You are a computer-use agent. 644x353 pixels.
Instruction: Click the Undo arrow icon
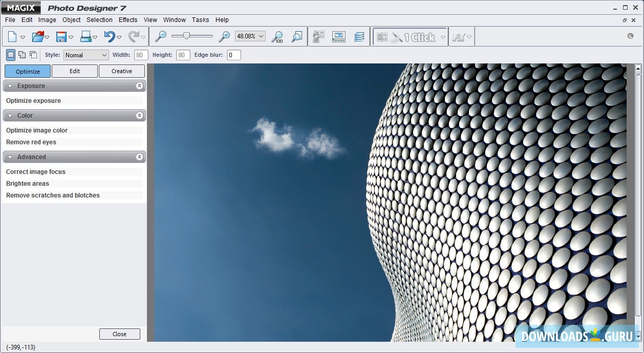click(110, 37)
